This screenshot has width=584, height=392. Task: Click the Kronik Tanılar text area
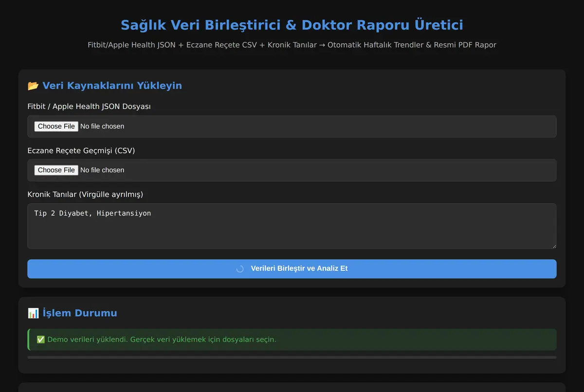[x=292, y=226]
